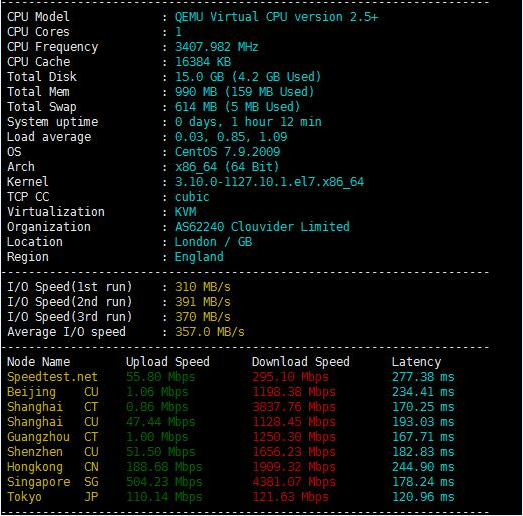Click the Speedtest.net node name

coord(52,377)
